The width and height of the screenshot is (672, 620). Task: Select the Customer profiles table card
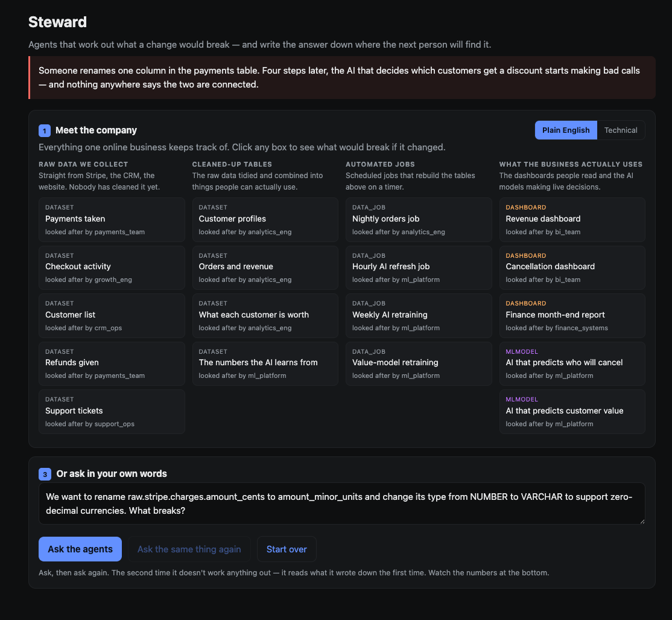(x=265, y=220)
